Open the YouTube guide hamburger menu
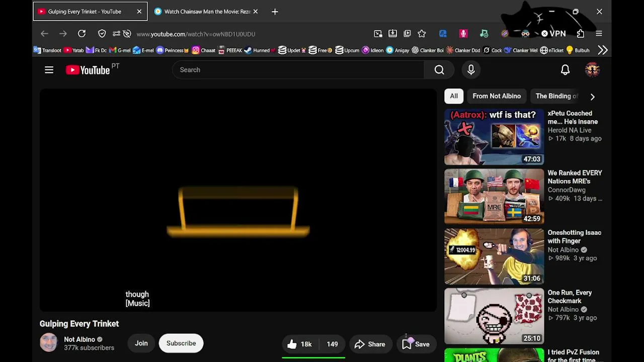 [x=49, y=70]
